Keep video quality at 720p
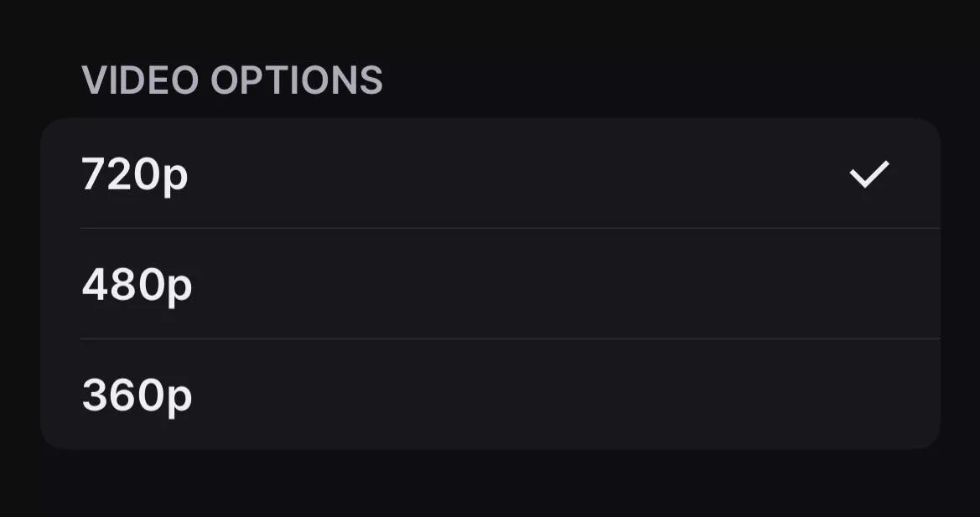The image size is (980, 517). click(x=490, y=174)
